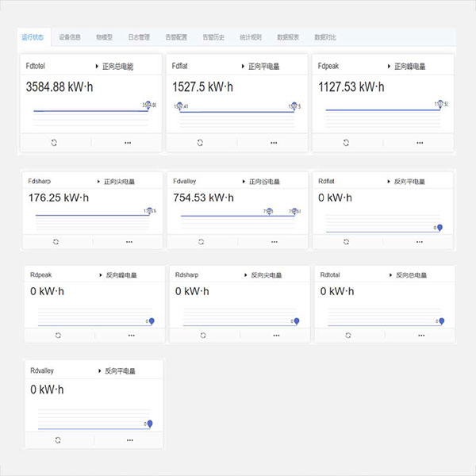
Task: Switch to the 设备信息 tab
Action: click(x=70, y=36)
